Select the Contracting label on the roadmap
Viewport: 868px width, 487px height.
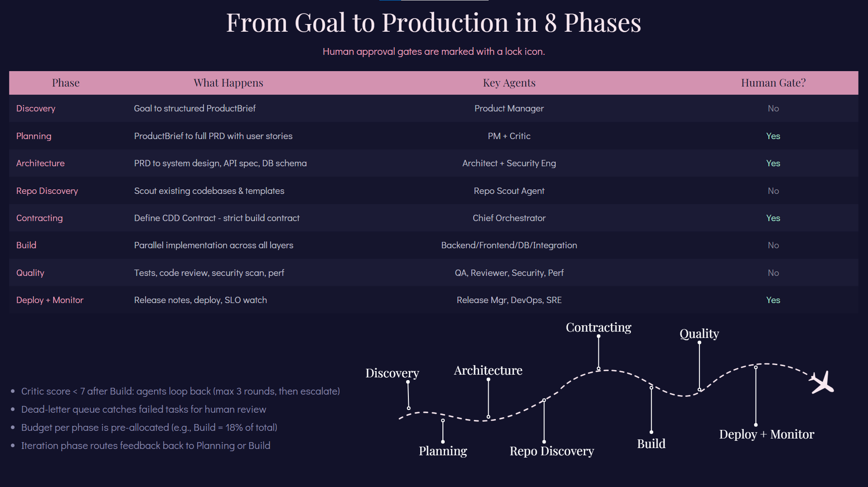tap(598, 327)
